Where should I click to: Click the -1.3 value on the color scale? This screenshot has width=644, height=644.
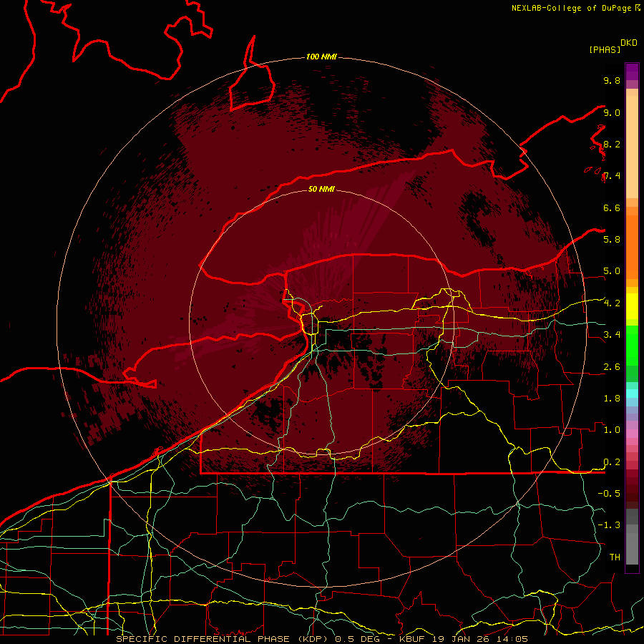609,525
